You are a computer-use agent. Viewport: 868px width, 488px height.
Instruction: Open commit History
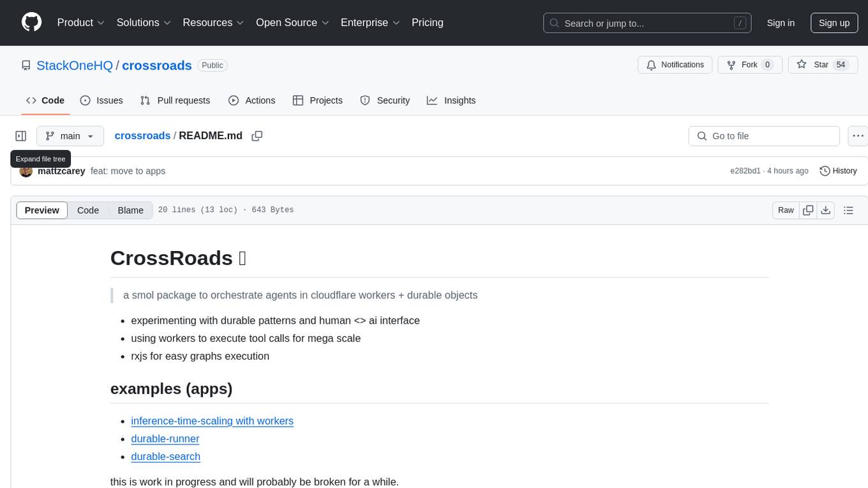coord(838,171)
